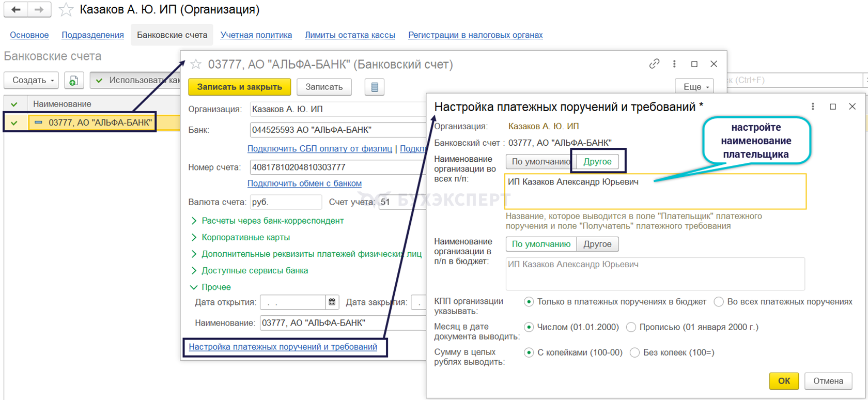
Task: Confirm settings with the OK button
Action: (784, 381)
